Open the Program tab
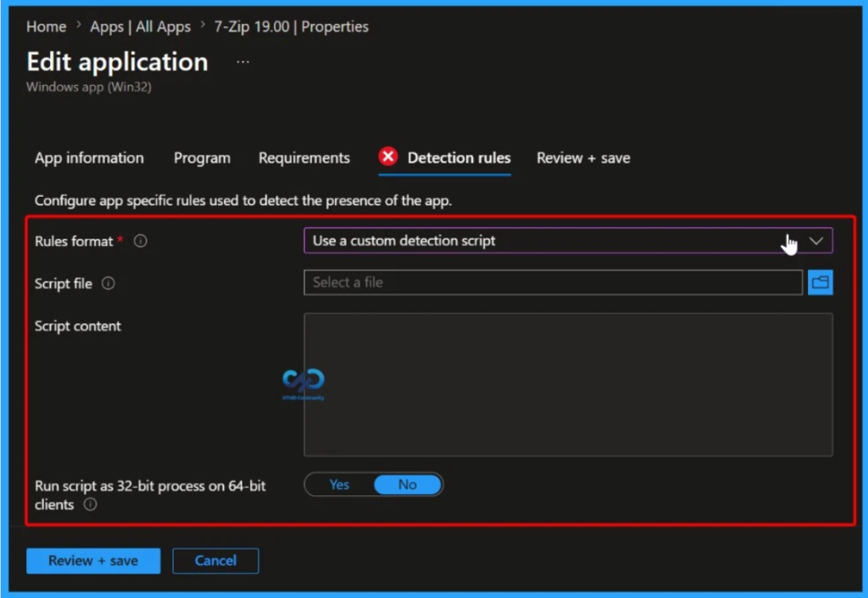This screenshot has width=868, height=598. (x=202, y=159)
